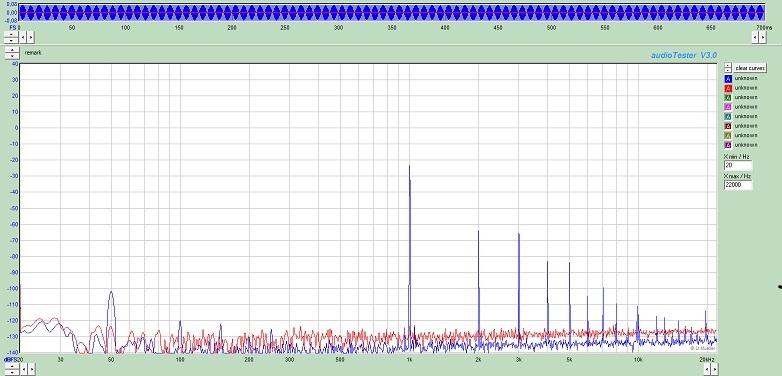Click up arrow of waveform amplitude stepper

11,34
